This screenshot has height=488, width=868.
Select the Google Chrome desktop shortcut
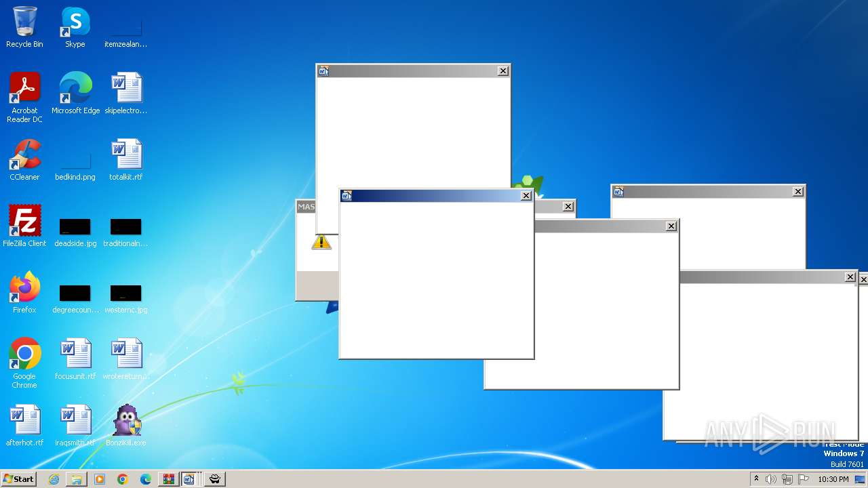(x=24, y=363)
